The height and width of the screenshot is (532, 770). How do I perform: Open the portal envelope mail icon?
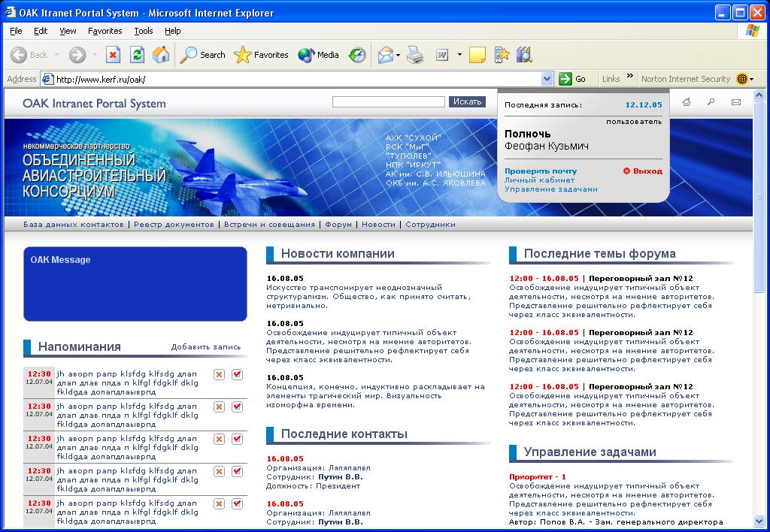pos(736,102)
